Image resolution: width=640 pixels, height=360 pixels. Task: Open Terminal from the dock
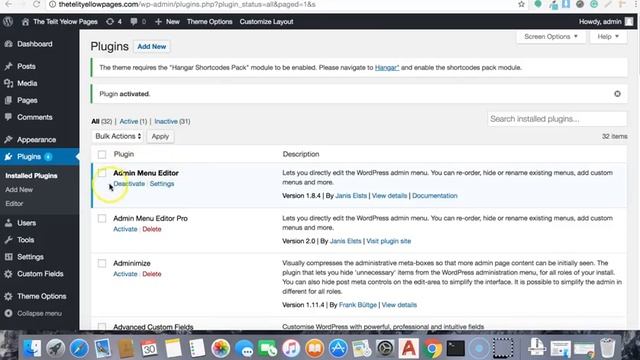pos(456,348)
